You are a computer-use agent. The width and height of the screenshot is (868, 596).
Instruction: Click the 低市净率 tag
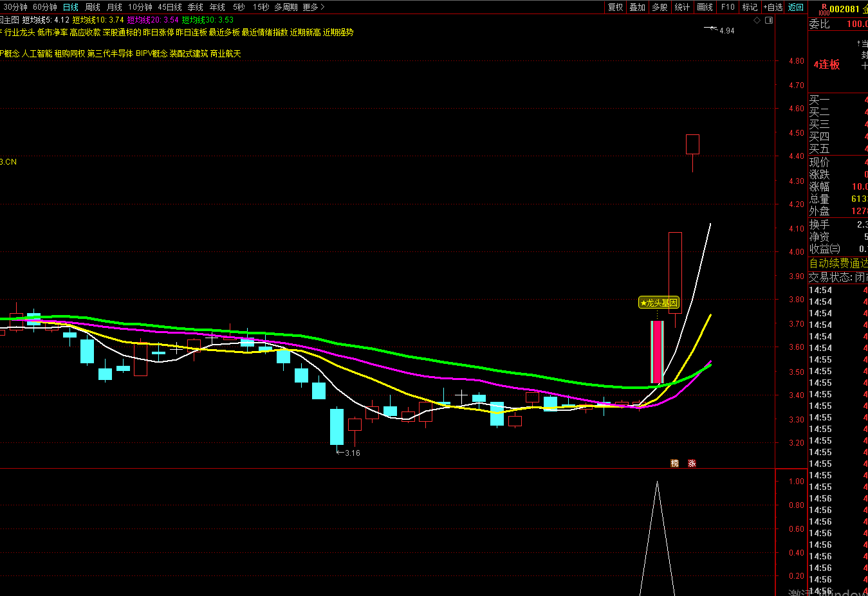53,32
